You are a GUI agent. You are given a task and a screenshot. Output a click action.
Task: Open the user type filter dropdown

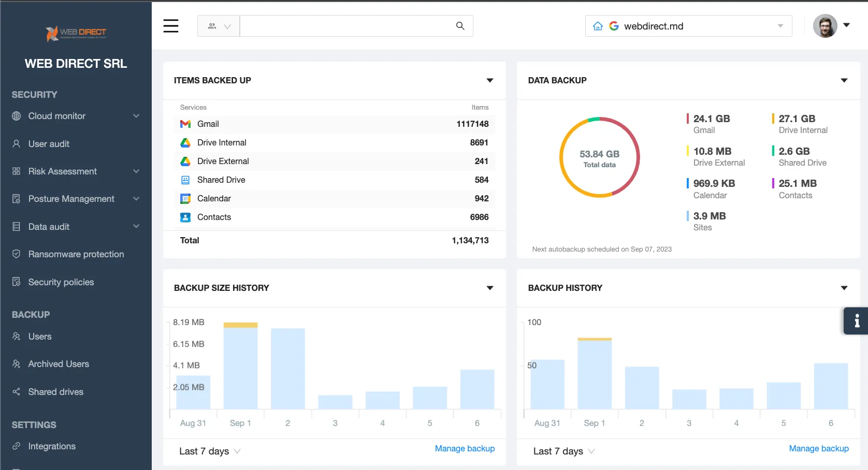(x=219, y=26)
